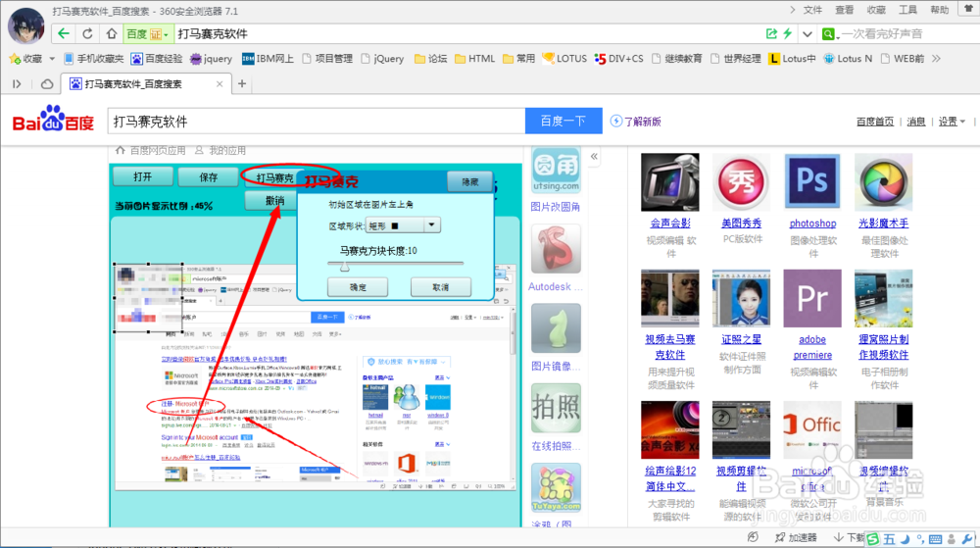Image resolution: width=980 pixels, height=548 pixels.
Task: Show more bookmarks with double chevron
Action: [x=936, y=59]
